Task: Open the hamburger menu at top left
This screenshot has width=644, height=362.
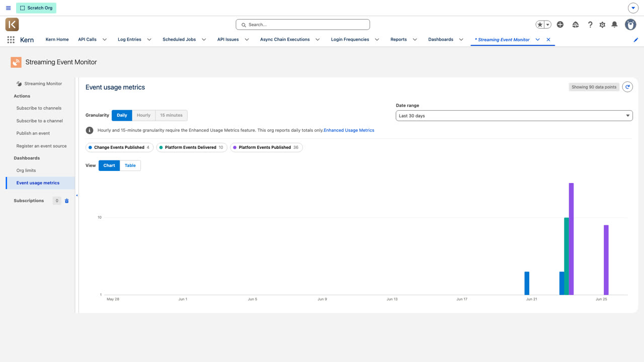Action: click(8, 8)
